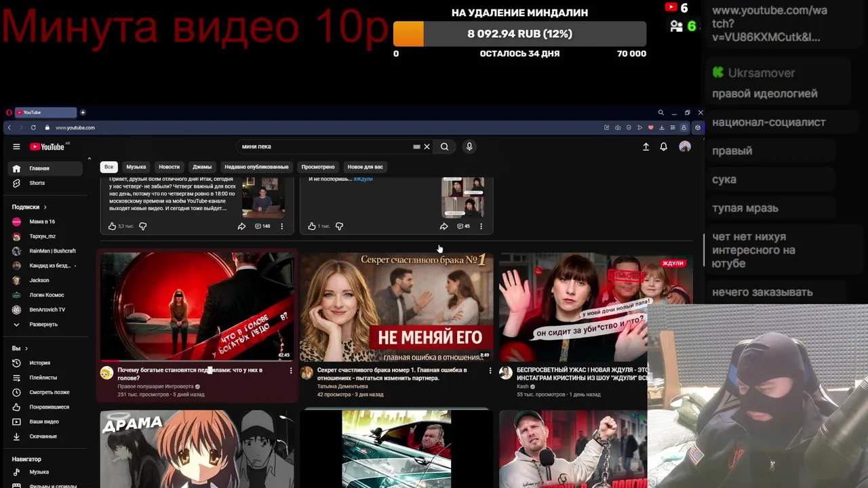Select the Музыка filter chip
This screenshot has height=488, width=868.
pos(136,167)
